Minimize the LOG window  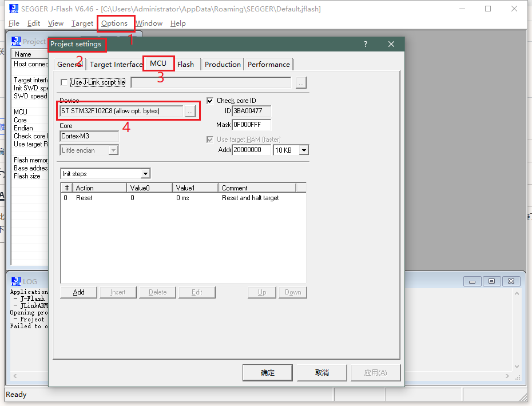pos(473,281)
